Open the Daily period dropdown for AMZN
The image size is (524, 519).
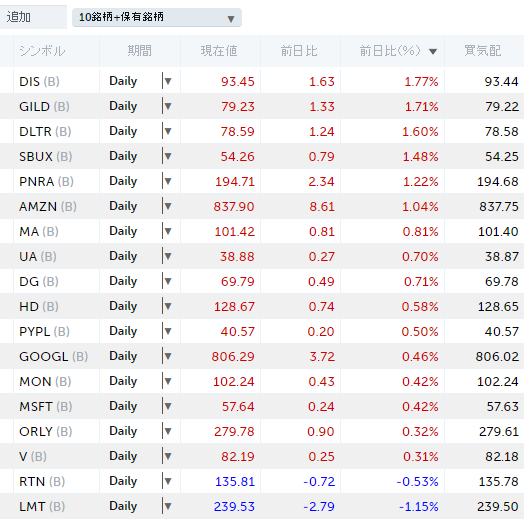(140, 206)
